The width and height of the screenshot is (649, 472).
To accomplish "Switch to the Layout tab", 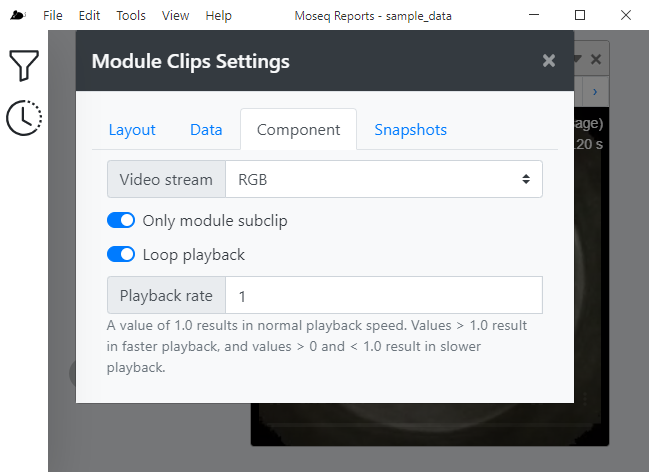I will click(132, 130).
